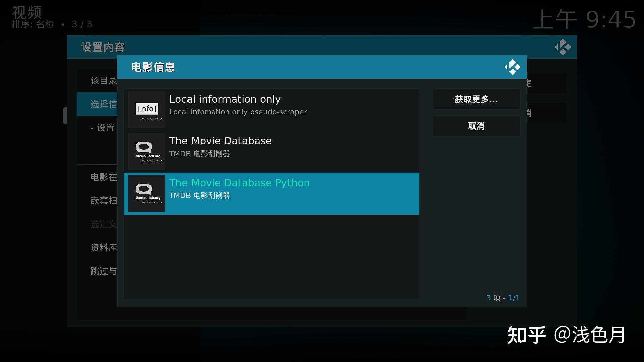Click the [.nfo] metadata add-on icon
Screen dimensions: 644x362
(x=147, y=110)
